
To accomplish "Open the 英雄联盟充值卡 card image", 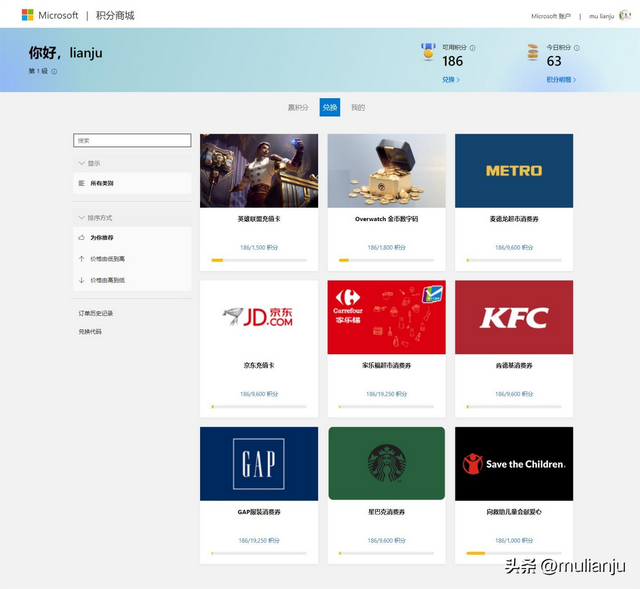I will point(259,171).
